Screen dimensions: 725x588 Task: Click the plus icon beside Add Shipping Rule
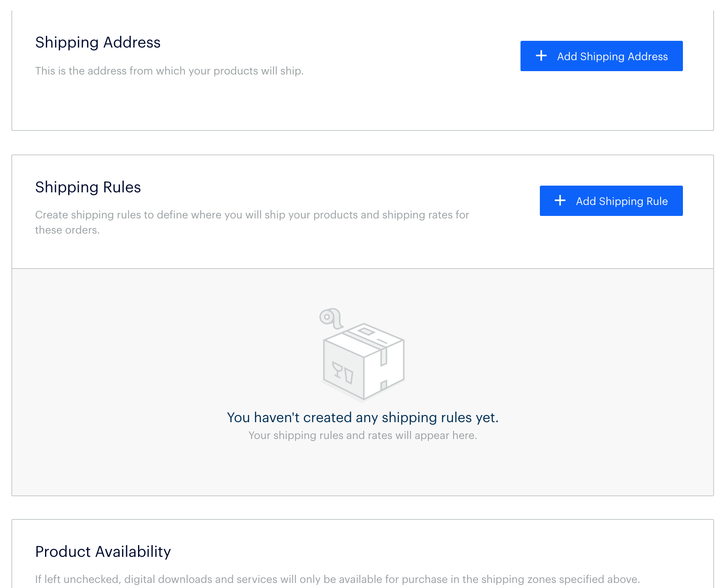click(x=560, y=201)
